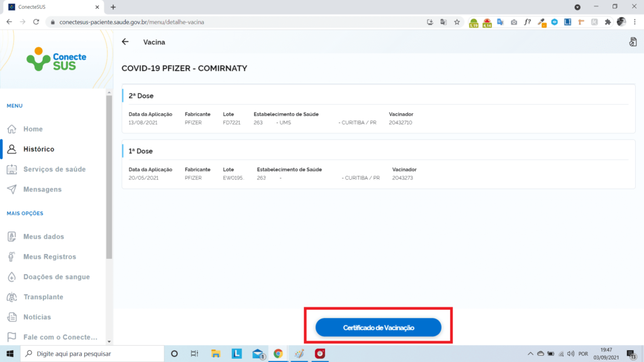The width and height of the screenshot is (644, 362).
Task: Click the ConecteSUS logo
Action: (x=57, y=59)
